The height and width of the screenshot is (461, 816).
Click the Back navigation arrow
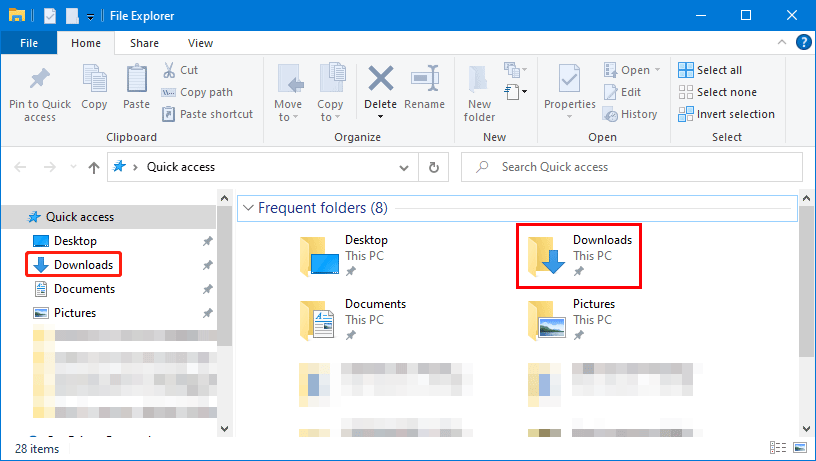(20, 167)
